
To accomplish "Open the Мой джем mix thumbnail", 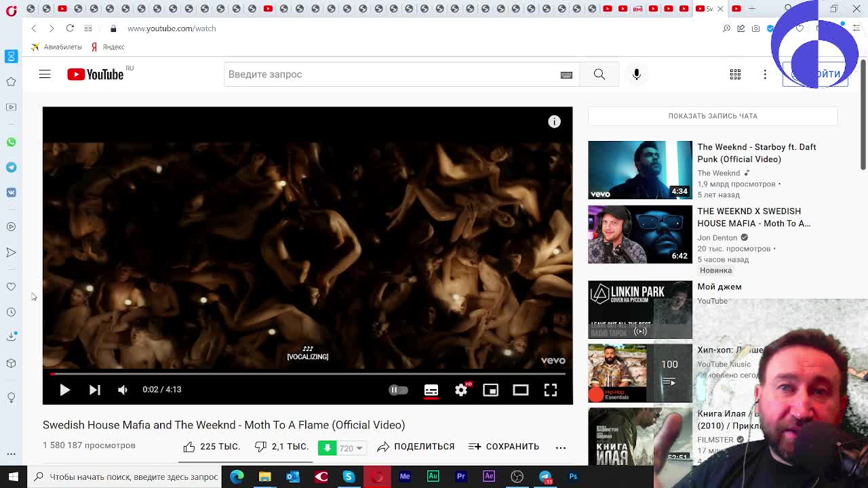I will [x=640, y=310].
